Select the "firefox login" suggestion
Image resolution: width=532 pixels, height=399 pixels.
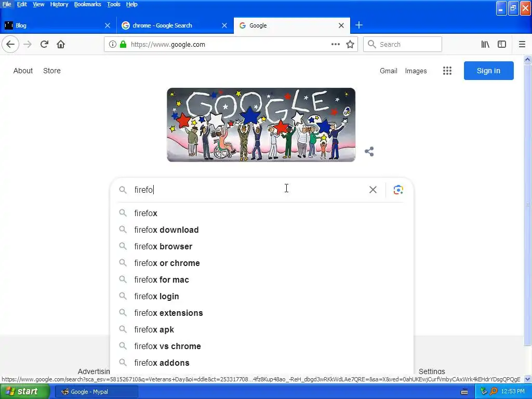coord(262,296)
